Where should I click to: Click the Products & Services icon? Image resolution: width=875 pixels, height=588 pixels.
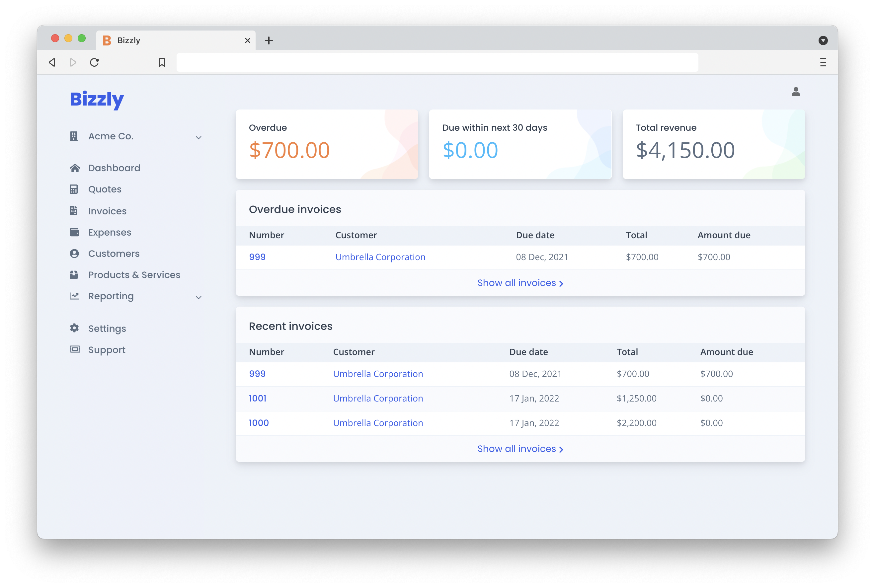pyautogui.click(x=74, y=274)
